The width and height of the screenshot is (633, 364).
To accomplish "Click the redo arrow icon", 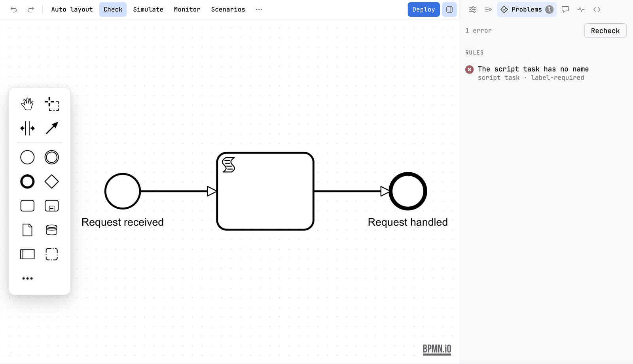I will pos(30,9).
